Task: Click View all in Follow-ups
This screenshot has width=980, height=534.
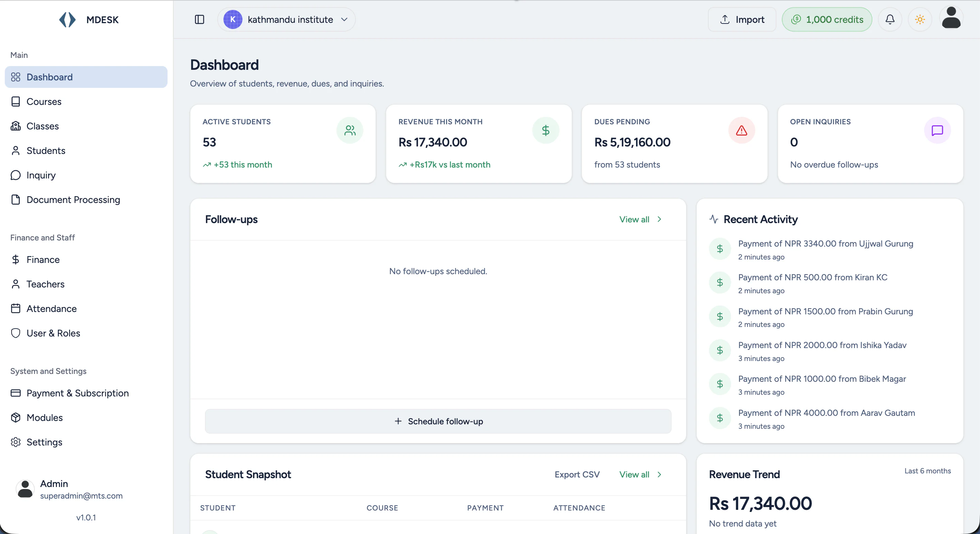Action: click(641, 220)
